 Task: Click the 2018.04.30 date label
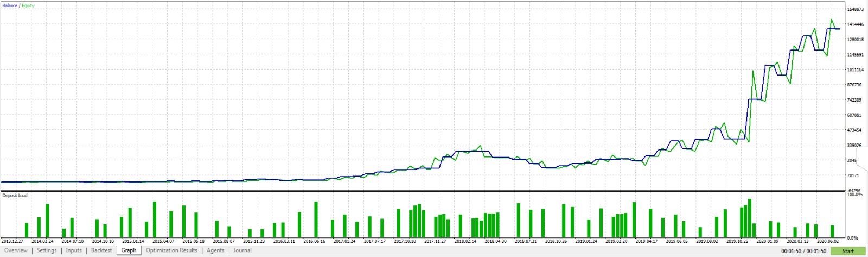click(x=495, y=241)
